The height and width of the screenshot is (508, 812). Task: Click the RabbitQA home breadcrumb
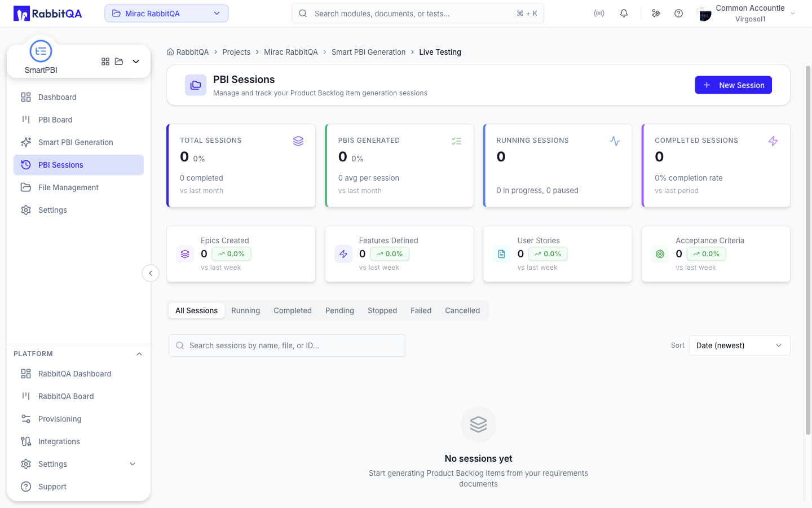click(x=188, y=52)
